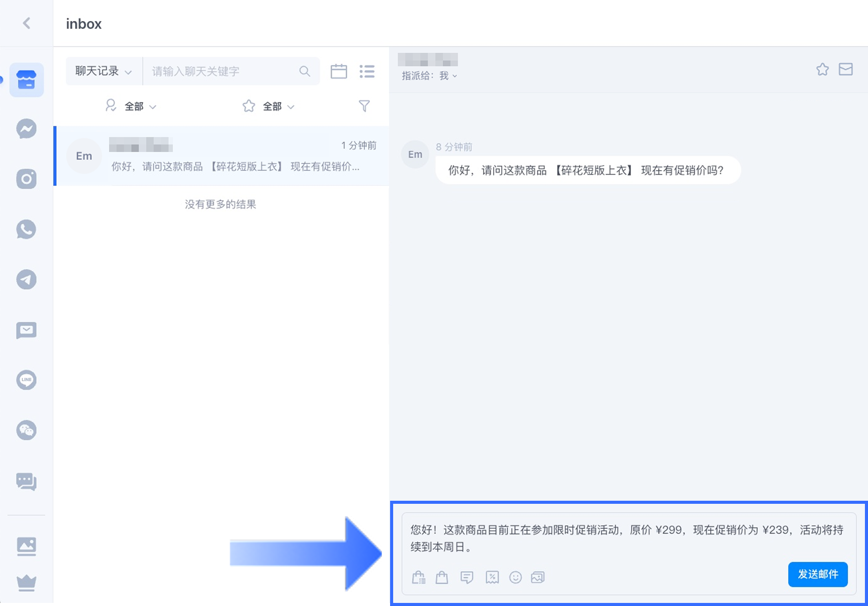This screenshot has width=868, height=606.
Task: Expand the assignee 全部 filter dropdown
Action: click(131, 106)
